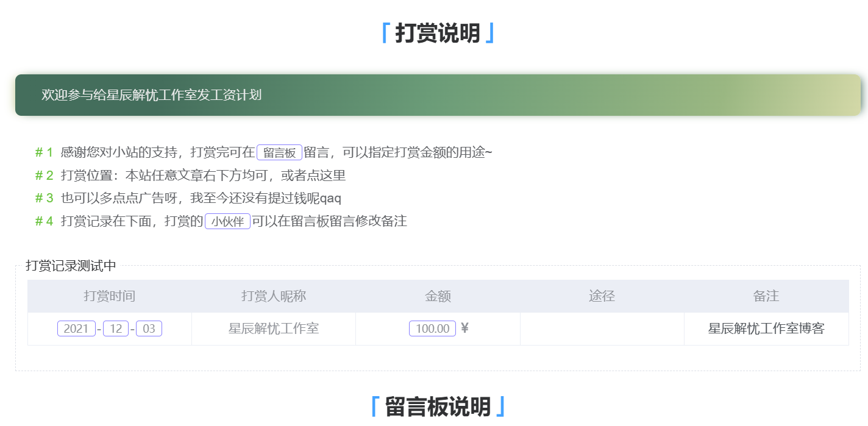
Task: Click the 星辰解忧工作室博客 remark cell
Action: click(766, 328)
